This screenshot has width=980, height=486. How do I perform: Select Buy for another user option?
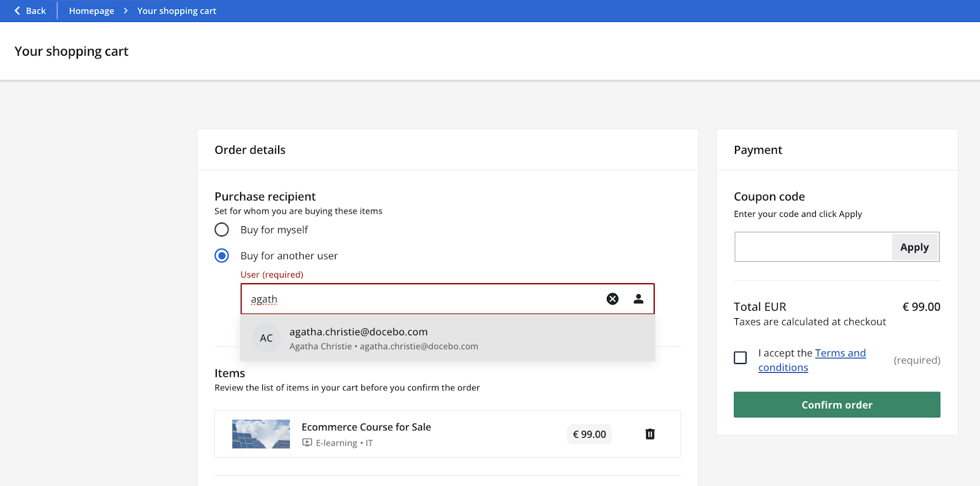pyautogui.click(x=222, y=256)
